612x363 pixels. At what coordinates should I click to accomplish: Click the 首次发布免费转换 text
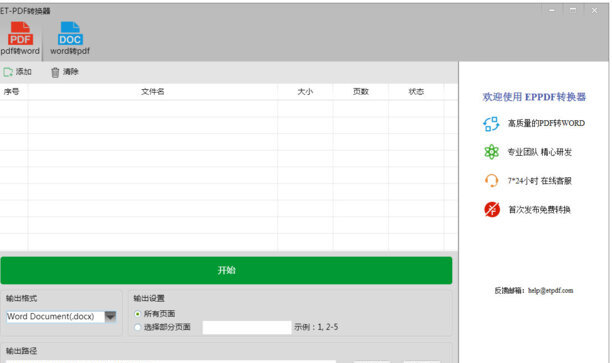pyautogui.click(x=539, y=210)
